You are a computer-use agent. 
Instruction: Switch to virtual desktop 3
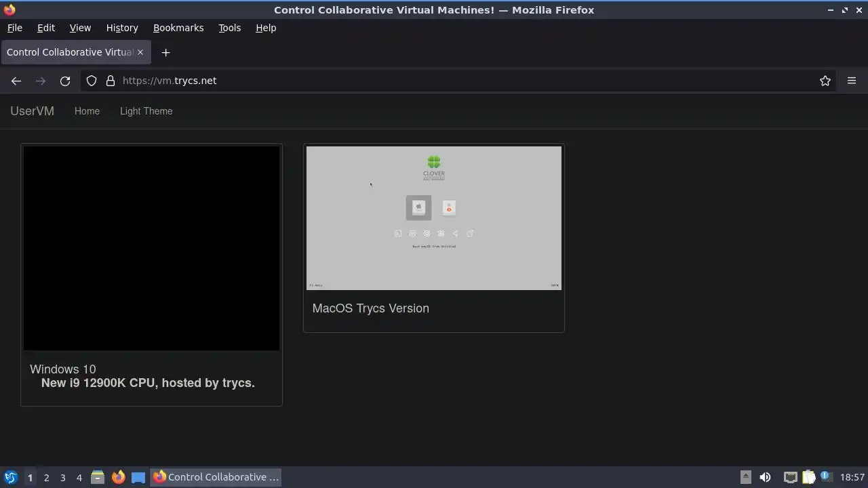pyautogui.click(x=62, y=478)
